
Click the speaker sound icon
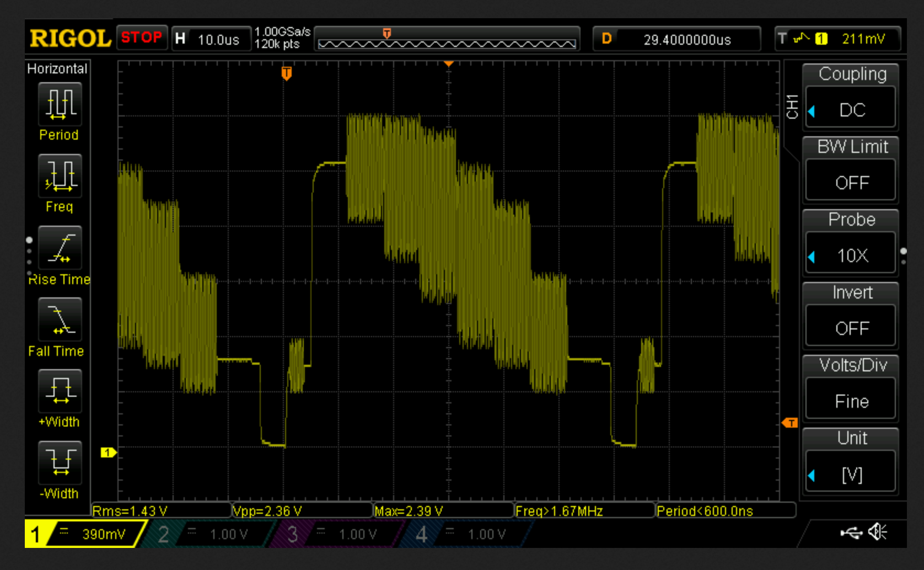pyautogui.click(x=877, y=532)
